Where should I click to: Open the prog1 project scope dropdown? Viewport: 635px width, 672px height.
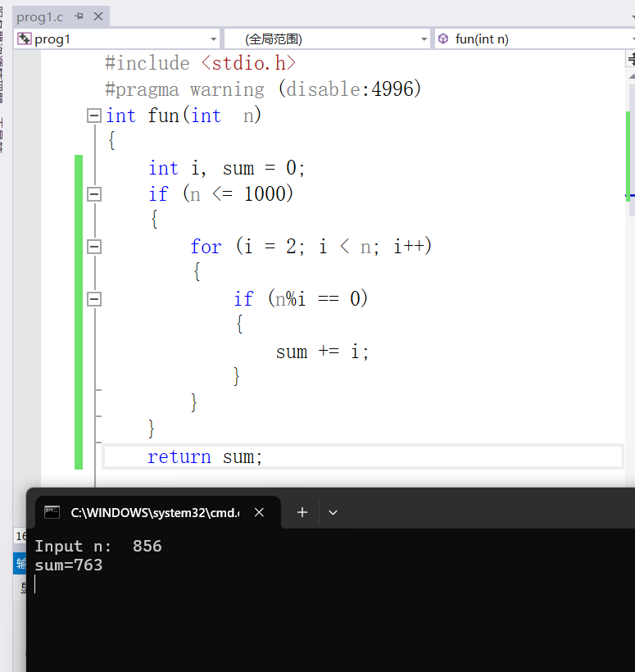click(x=213, y=39)
